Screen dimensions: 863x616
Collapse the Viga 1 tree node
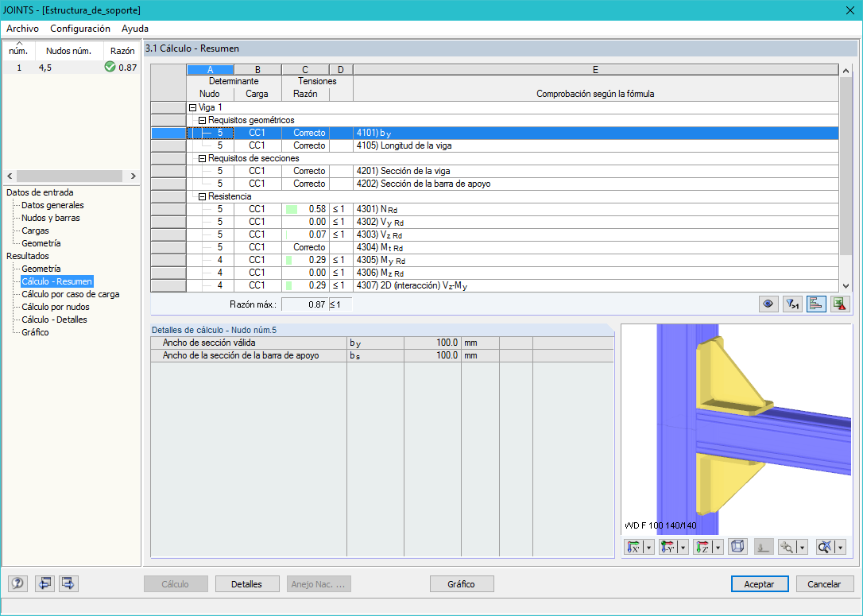[192, 108]
